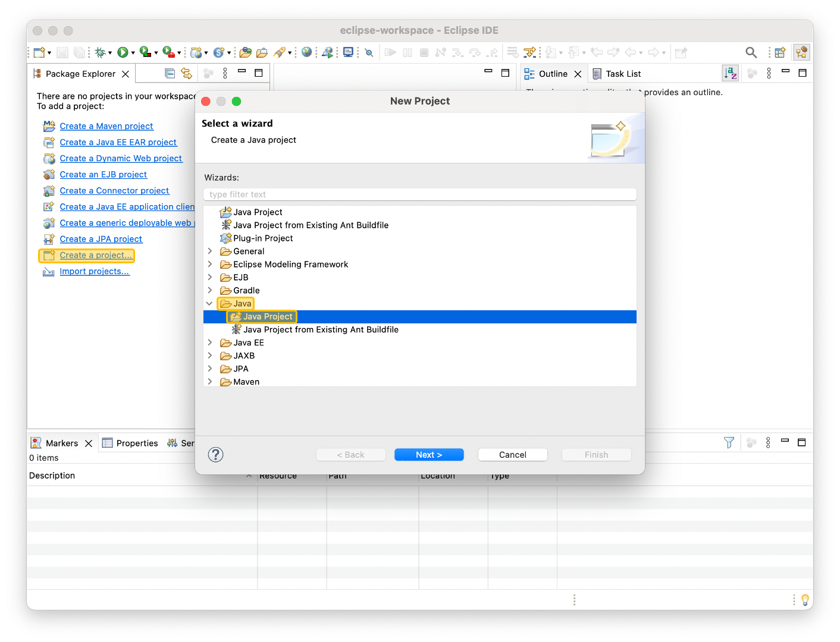Expand the Gradle wizard folder
Image resolution: width=840 pixels, height=642 pixels.
209,290
